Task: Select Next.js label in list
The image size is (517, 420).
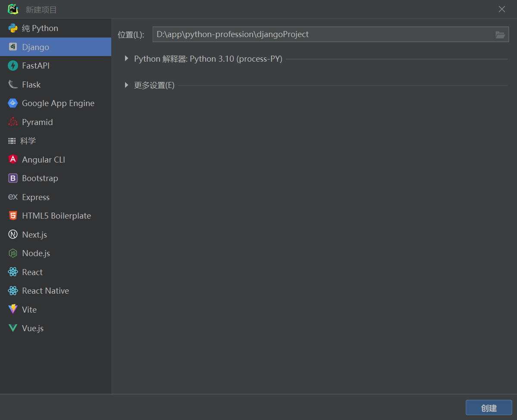Action: (34, 235)
